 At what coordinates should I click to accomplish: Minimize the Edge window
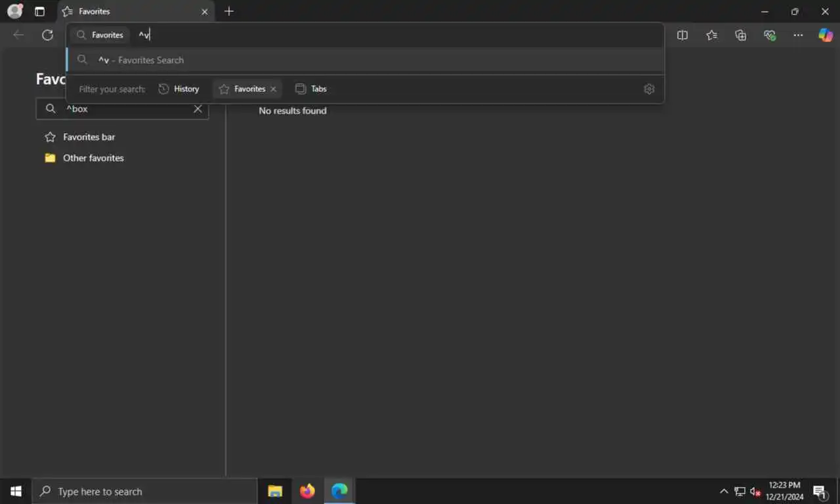(765, 11)
